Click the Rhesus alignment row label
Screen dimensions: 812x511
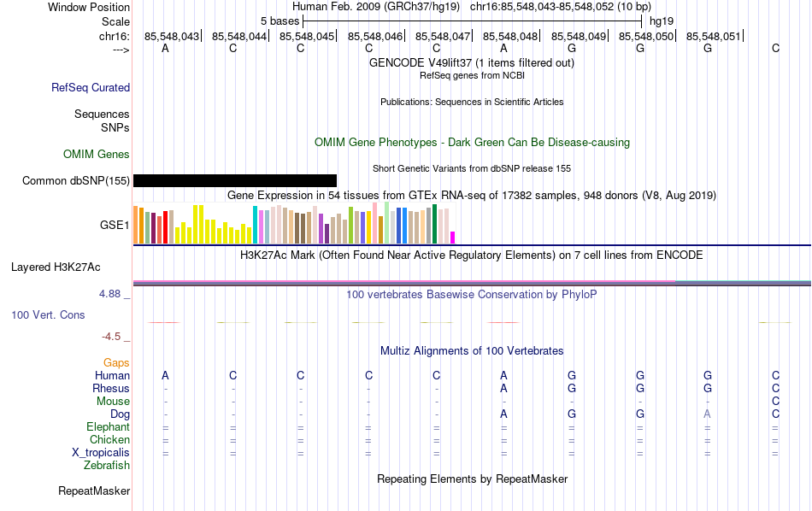[x=111, y=388]
